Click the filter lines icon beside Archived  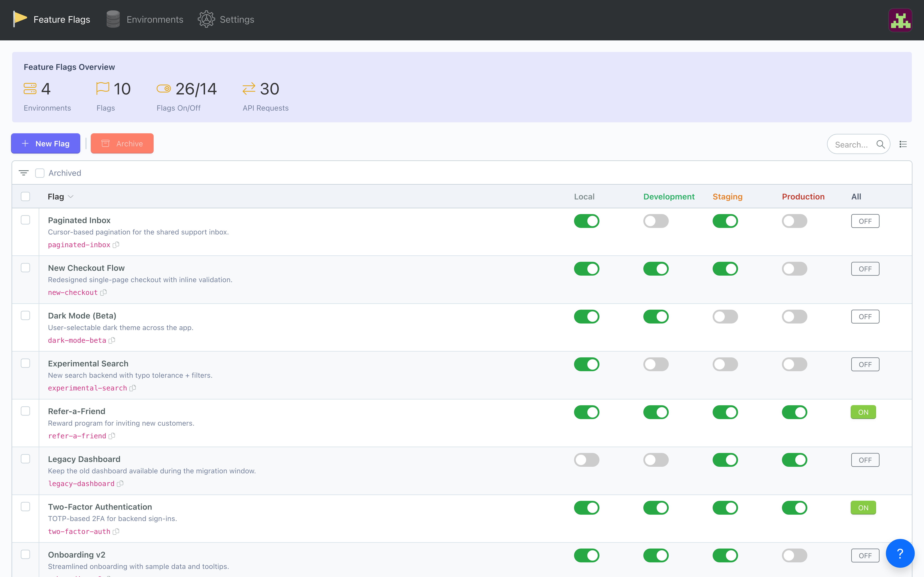click(x=24, y=173)
